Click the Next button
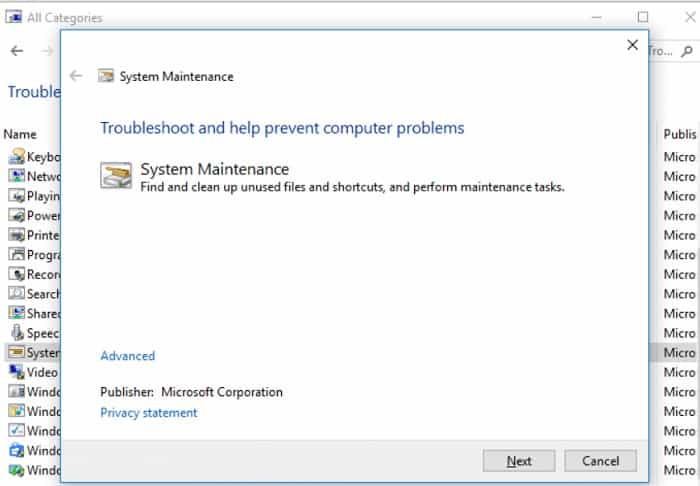 click(519, 461)
